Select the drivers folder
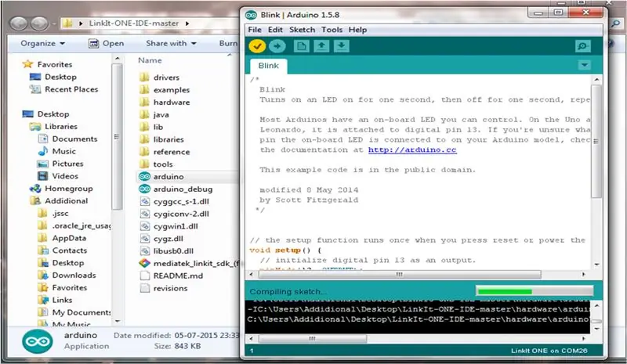Screen dimensions: 627x364 [x=160, y=77]
